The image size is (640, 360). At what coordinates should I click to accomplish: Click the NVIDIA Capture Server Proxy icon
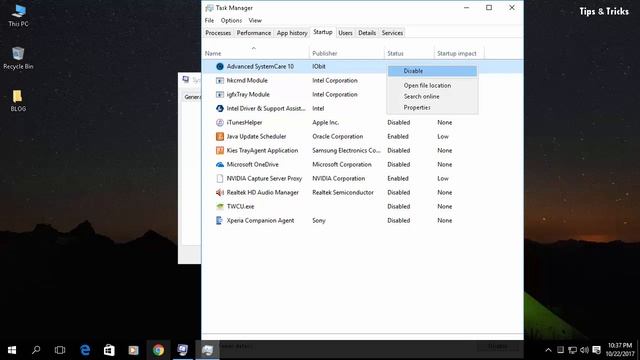click(x=220, y=178)
